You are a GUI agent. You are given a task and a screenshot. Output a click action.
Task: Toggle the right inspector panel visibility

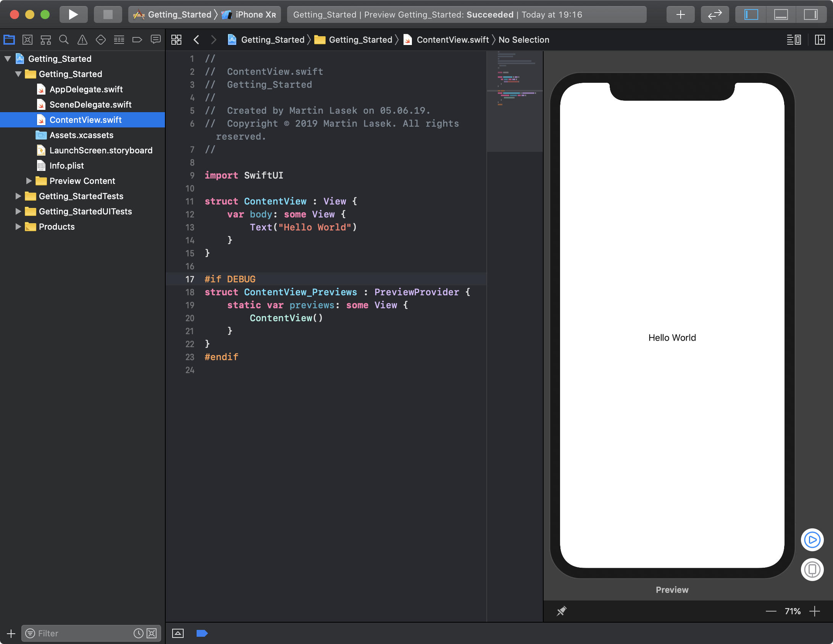point(811,14)
